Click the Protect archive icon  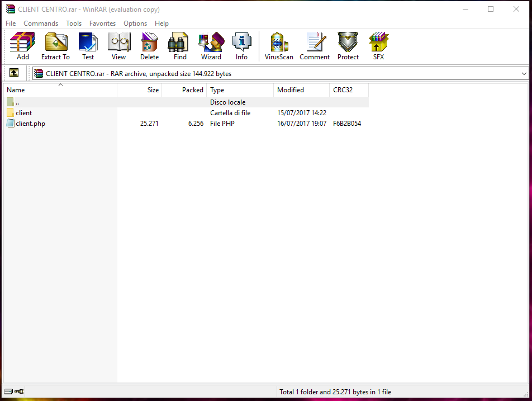point(348,46)
